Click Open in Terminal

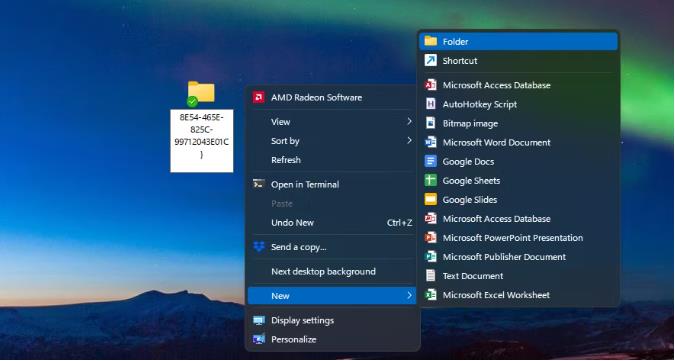[332, 185]
